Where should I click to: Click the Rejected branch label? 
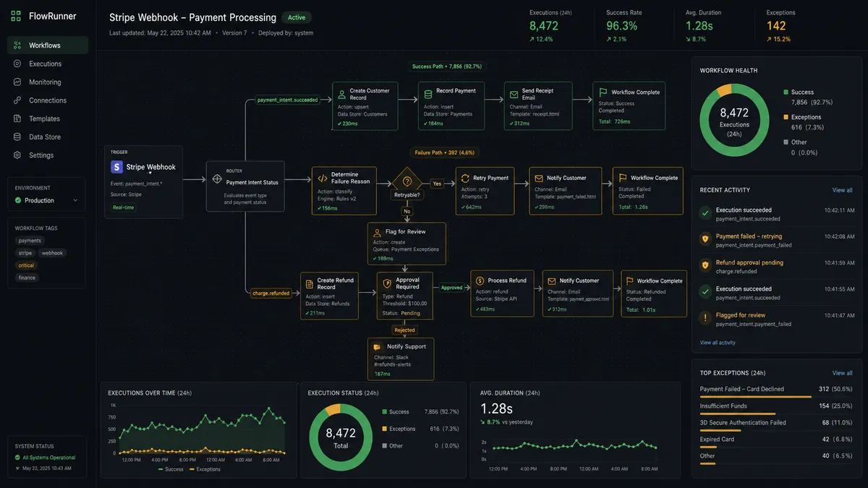(x=405, y=330)
